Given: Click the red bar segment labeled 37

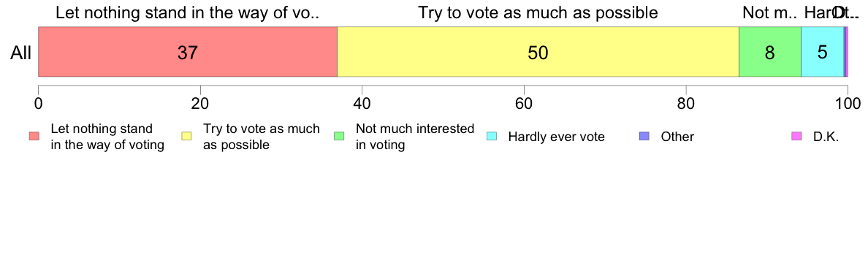Looking at the screenshot, I should click(x=188, y=51).
